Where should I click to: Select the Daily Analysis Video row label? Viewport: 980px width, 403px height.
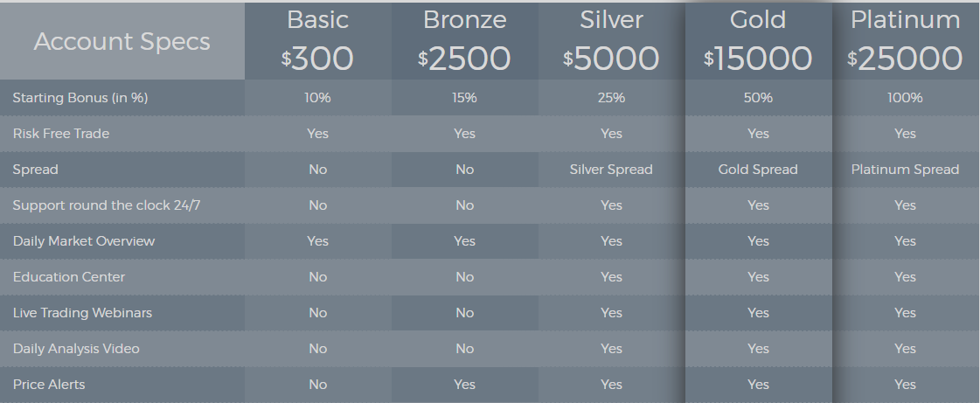[x=76, y=349]
